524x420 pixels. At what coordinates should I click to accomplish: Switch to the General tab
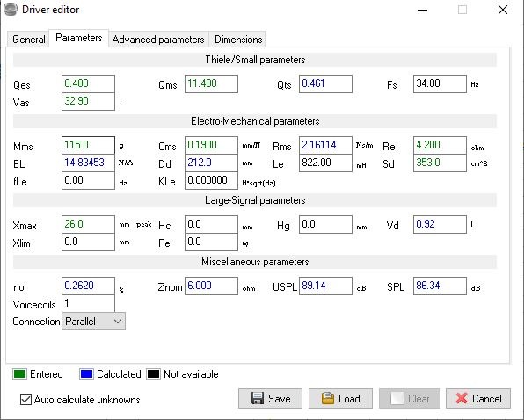tap(28, 40)
